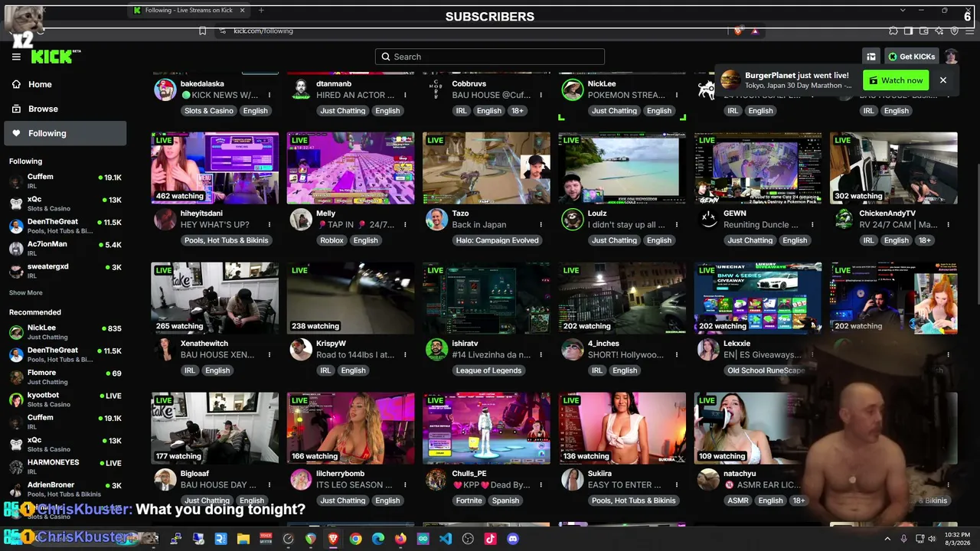Image resolution: width=980 pixels, height=551 pixels.
Task: Select Following in the sidebar
Action: click(64, 133)
